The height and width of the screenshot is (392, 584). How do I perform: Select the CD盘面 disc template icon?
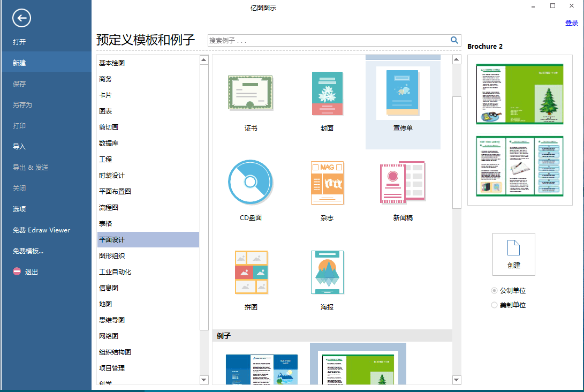pos(250,182)
